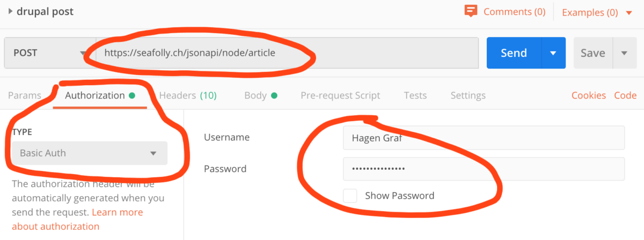
Task: Switch to the Params tab
Action: pyautogui.click(x=25, y=96)
